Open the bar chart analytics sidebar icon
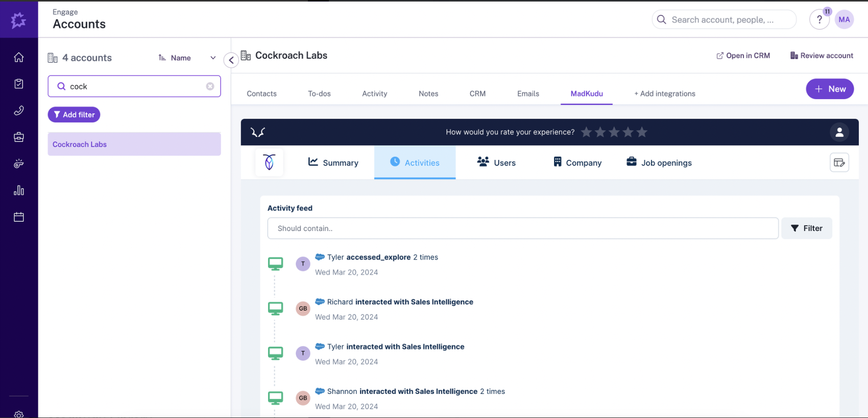868x418 pixels. point(19,190)
